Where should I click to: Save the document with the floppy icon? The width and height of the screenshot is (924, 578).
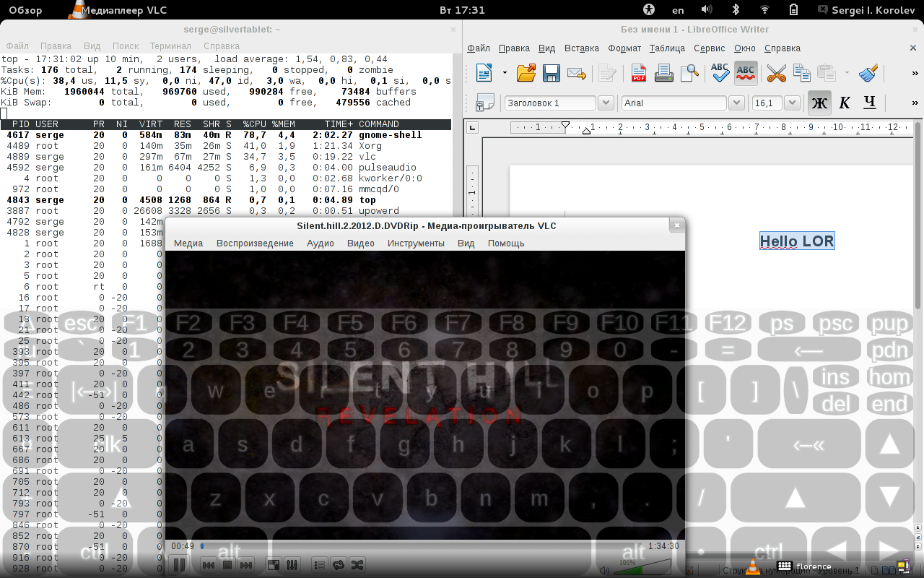[552, 73]
